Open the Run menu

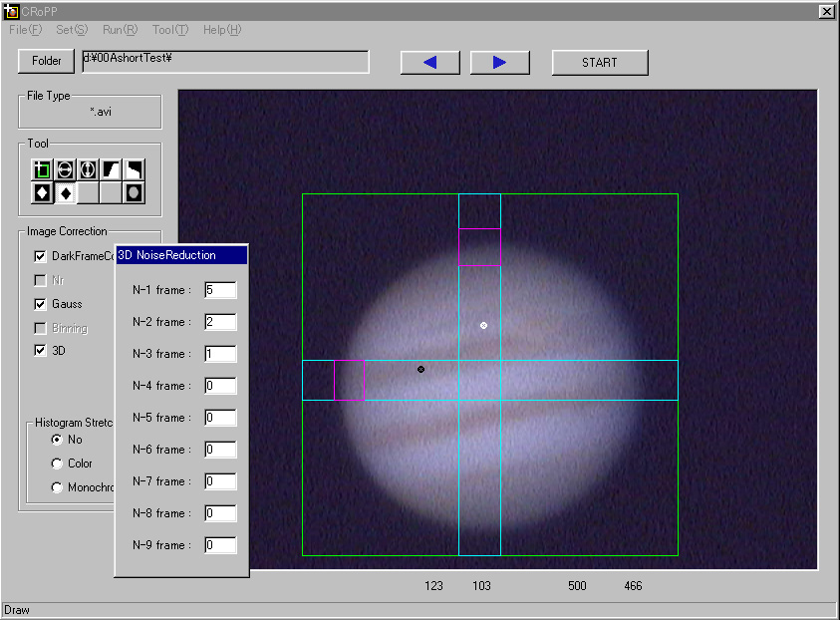[121, 30]
